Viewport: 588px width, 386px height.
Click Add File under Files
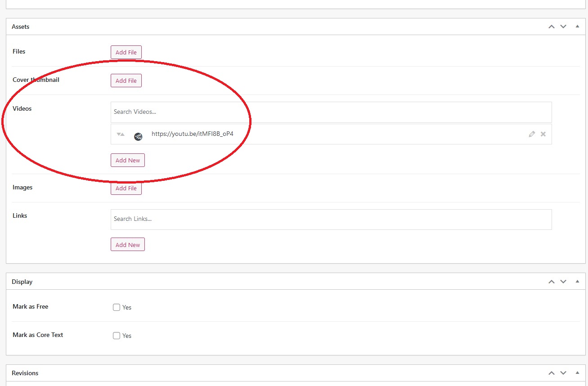pyautogui.click(x=126, y=52)
